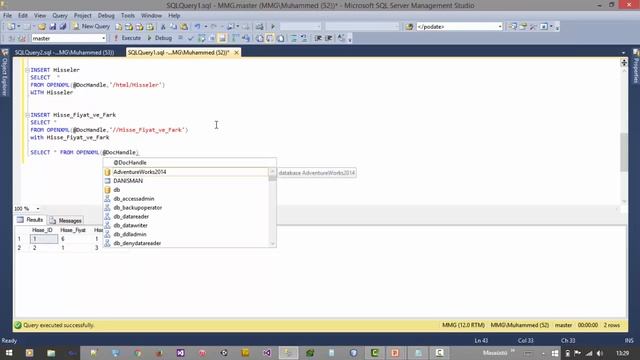Open the Help menu
Viewport: 640px width, 360px height.
pyautogui.click(x=174, y=16)
